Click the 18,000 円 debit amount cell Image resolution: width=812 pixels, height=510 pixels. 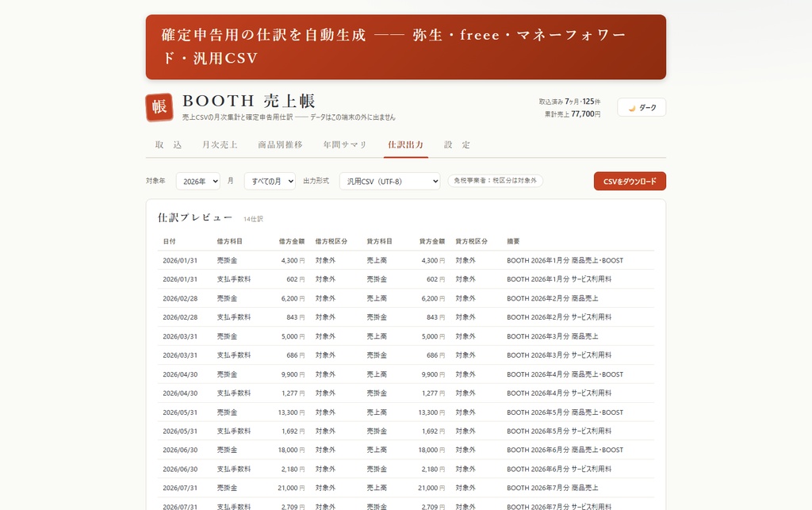point(291,450)
